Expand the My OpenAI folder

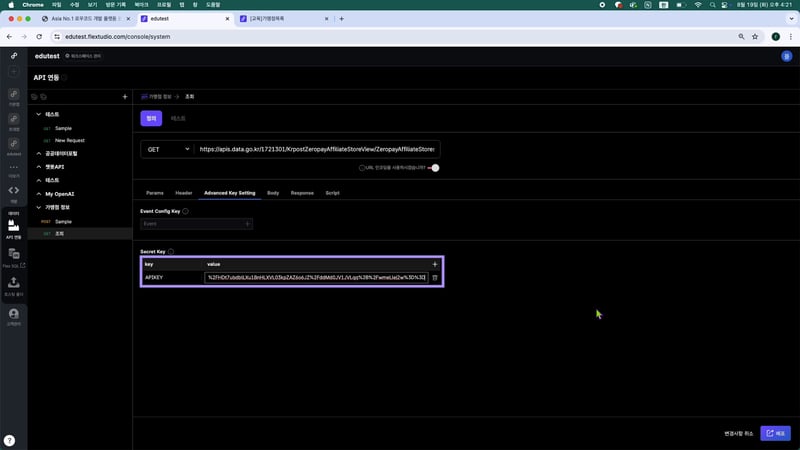coord(38,193)
